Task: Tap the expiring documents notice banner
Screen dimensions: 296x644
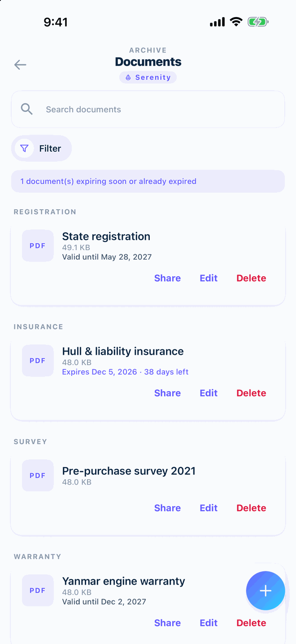Action: [148, 181]
